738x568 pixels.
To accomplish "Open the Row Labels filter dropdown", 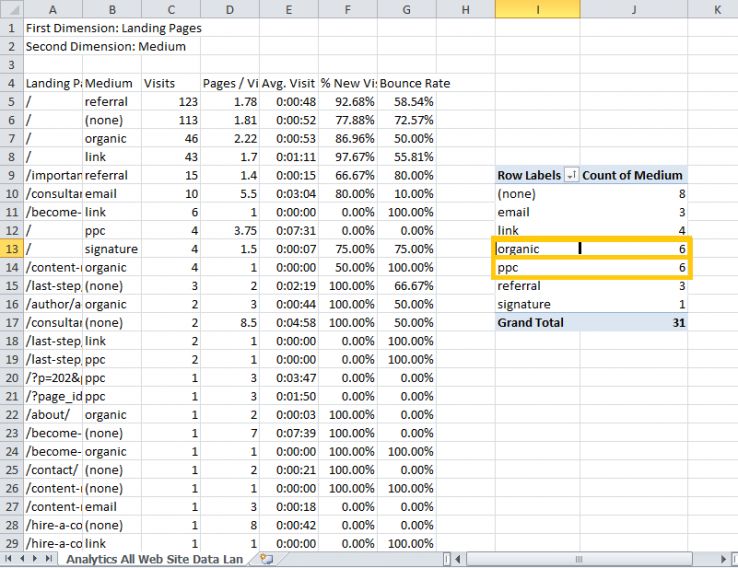I will pos(571,175).
